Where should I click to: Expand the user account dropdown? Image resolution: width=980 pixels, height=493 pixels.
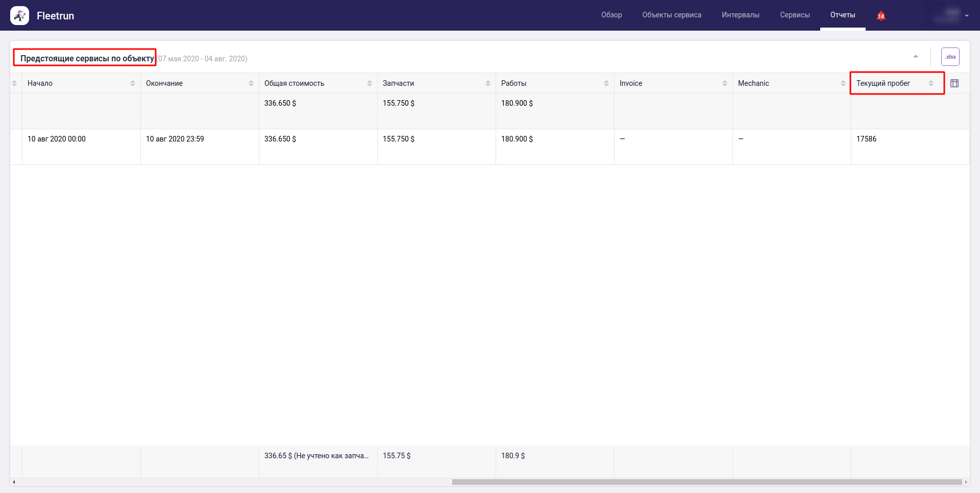966,15
